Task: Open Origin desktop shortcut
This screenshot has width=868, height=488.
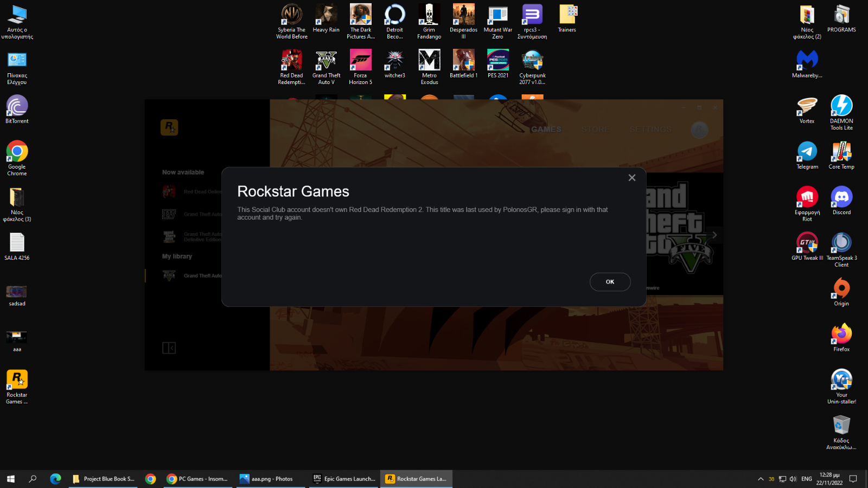Action: (841, 292)
